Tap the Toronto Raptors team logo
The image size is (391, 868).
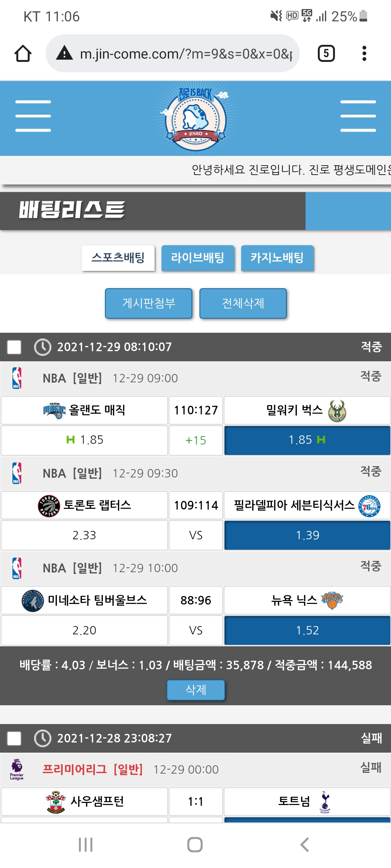(49, 506)
